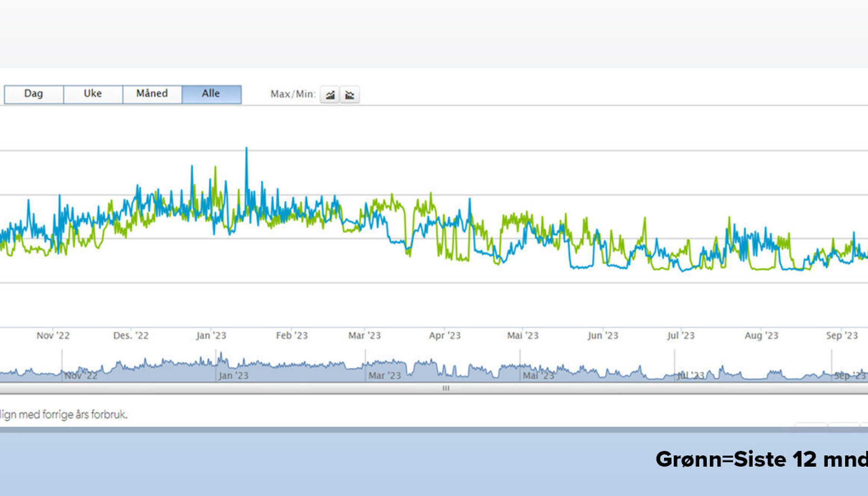Click the scrollbar grip handle below navigator
Image resolution: width=868 pixels, height=496 pixels.
[446, 388]
